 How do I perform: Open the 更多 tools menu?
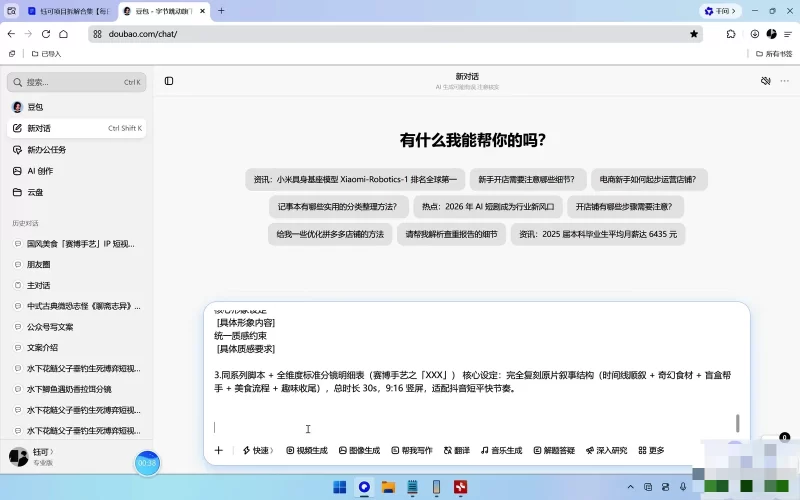652,451
